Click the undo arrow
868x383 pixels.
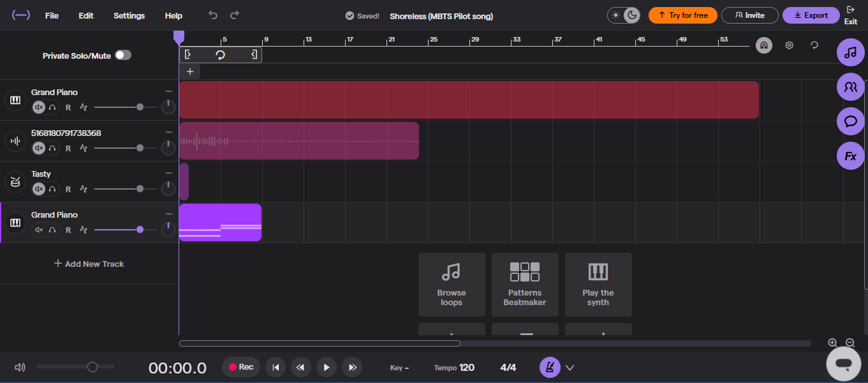pos(213,15)
